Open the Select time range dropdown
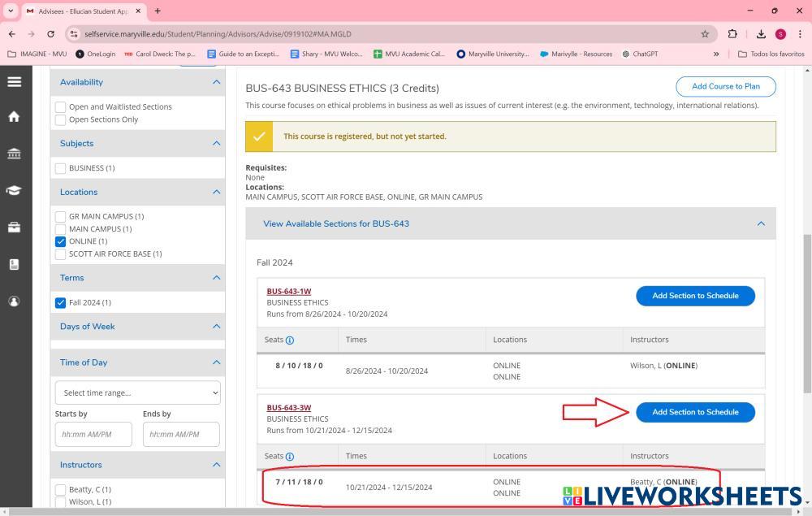 pos(137,392)
